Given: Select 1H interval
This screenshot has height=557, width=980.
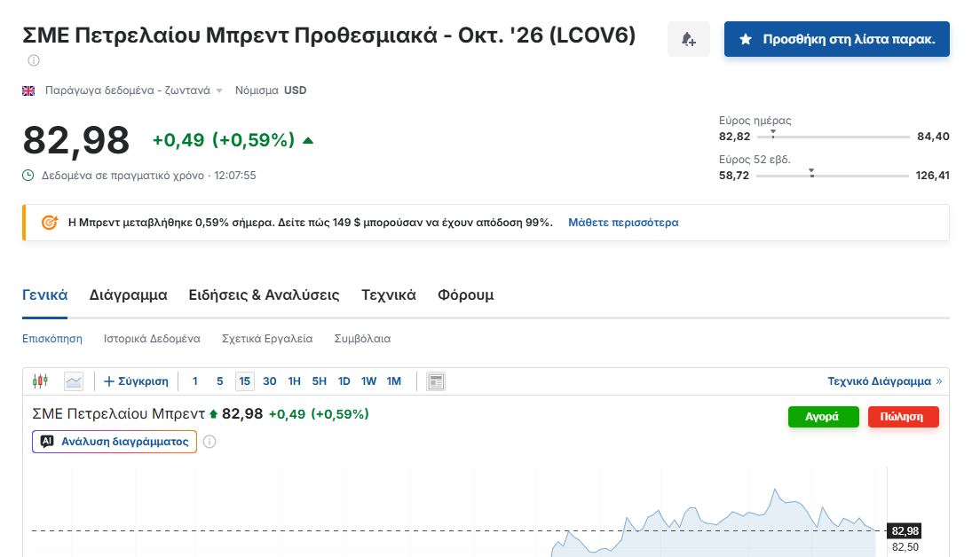Looking at the screenshot, I should 295,380.
